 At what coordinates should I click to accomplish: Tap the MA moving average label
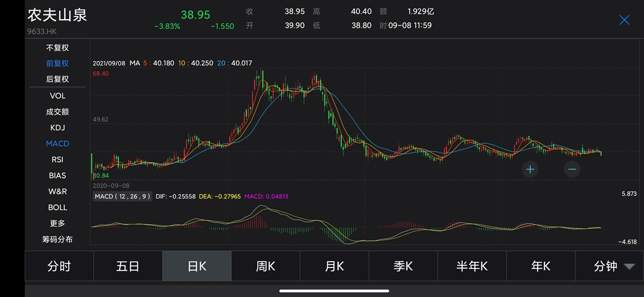point(134,63)
